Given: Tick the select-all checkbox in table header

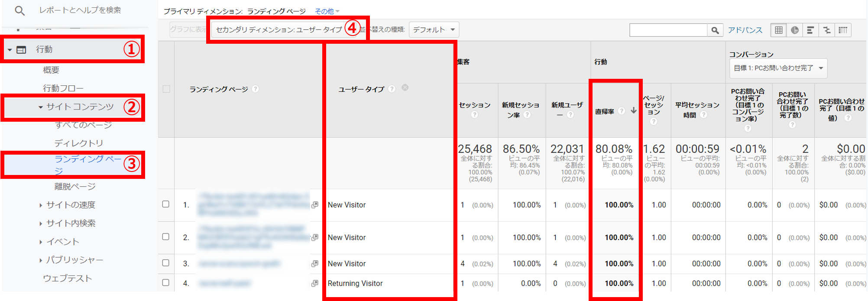Looking at the screenshot, I should pyautogui.click(x=166, y=89).
